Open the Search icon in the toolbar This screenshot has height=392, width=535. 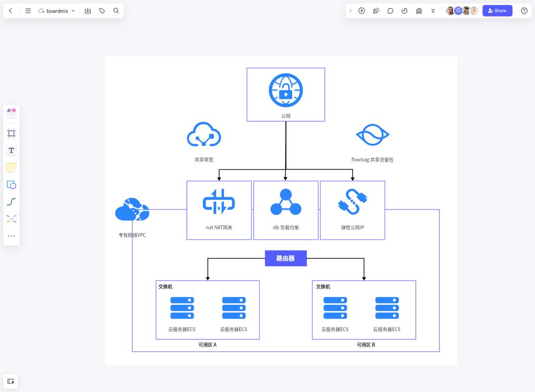[x=115, y=10]
